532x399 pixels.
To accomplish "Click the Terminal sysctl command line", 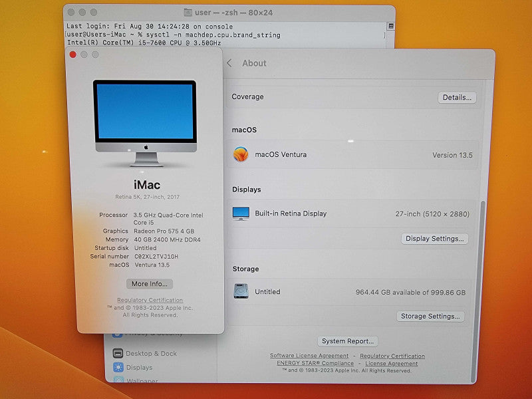I will point(174,35).
